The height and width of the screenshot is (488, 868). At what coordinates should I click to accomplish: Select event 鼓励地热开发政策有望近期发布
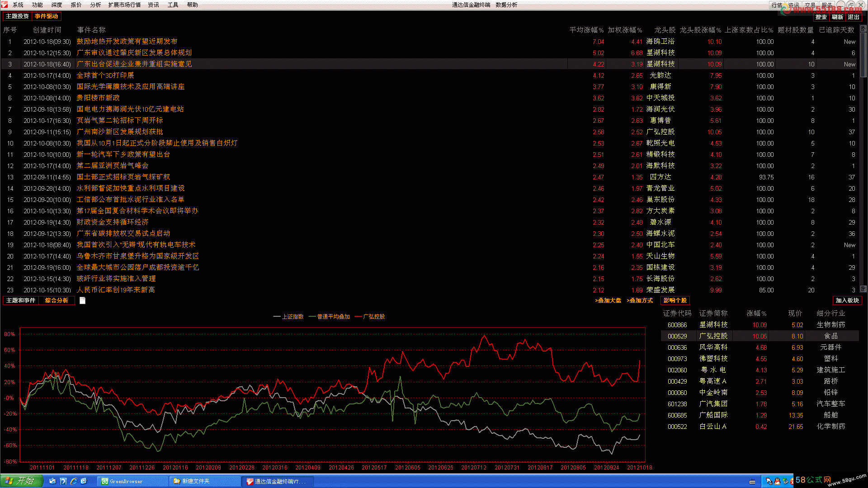coord(127,42)
